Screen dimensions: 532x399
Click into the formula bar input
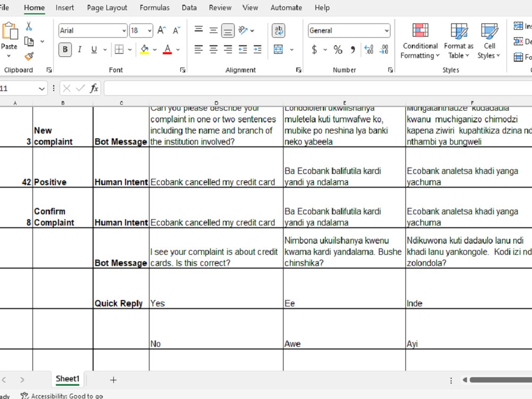(x=318, y=88)
